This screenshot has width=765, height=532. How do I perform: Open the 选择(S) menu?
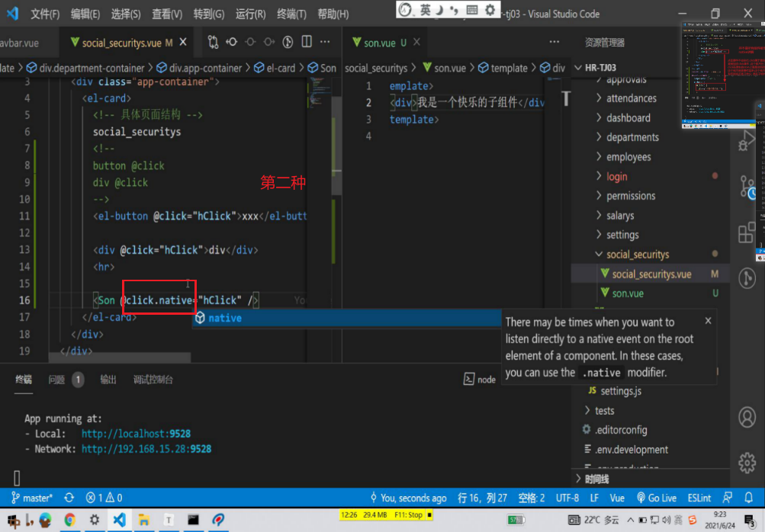tap(126, 14)
